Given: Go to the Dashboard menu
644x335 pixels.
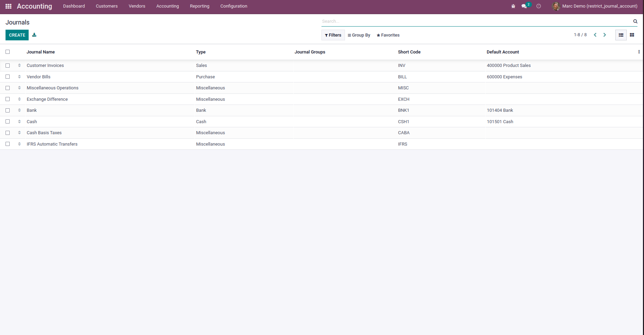Looking at the screenshot, I should click(x=74, y=6).
